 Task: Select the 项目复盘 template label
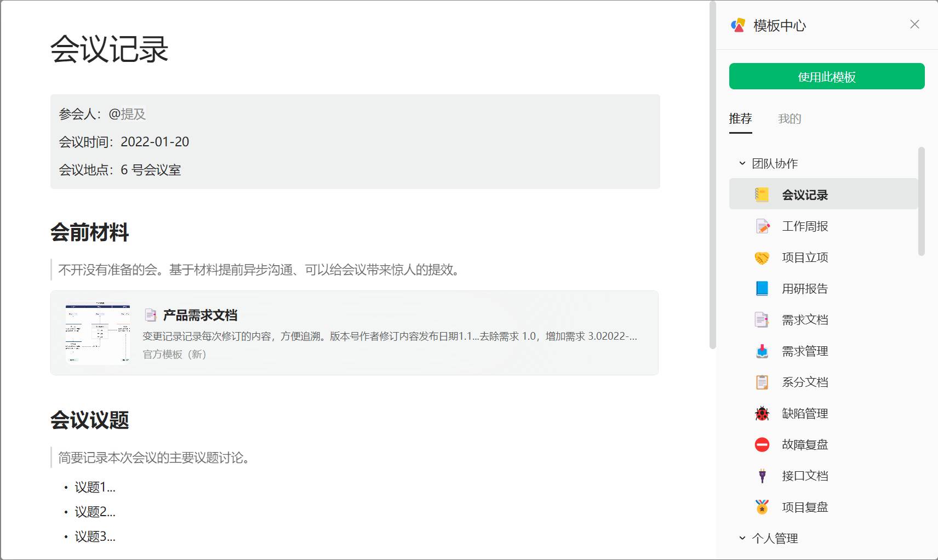click(x=805, y=507)
